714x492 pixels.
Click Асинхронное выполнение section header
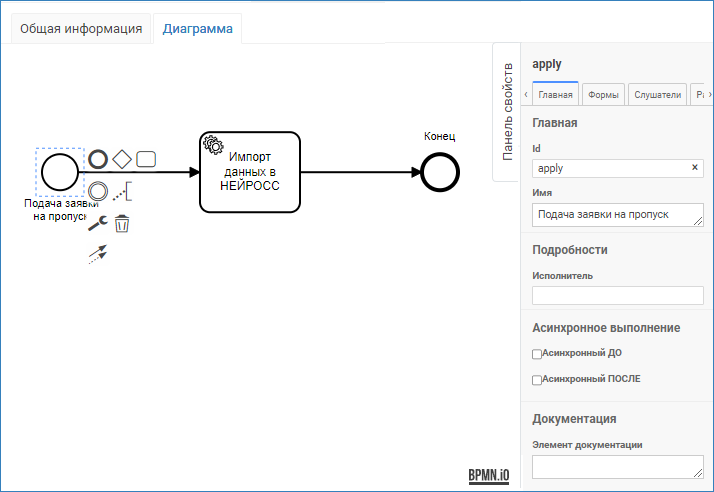(606, 328)
